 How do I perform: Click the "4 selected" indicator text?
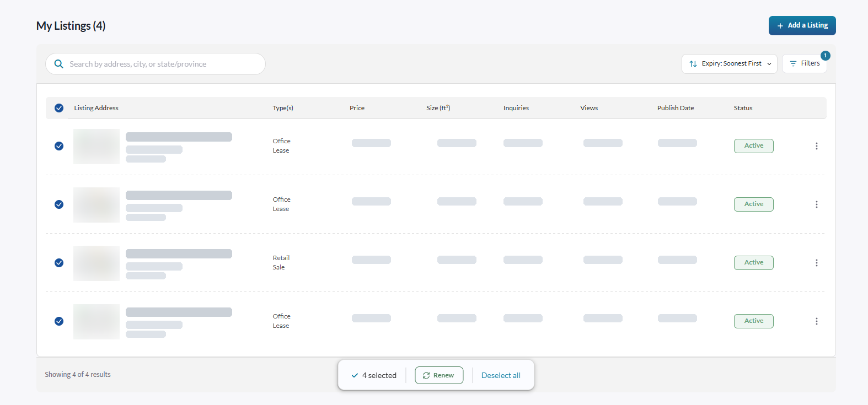point(379,375)
